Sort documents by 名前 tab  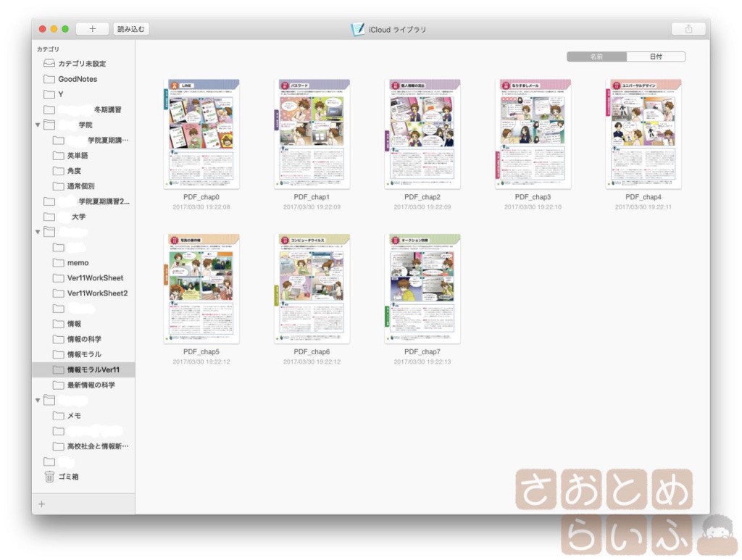tap(597, 57)
